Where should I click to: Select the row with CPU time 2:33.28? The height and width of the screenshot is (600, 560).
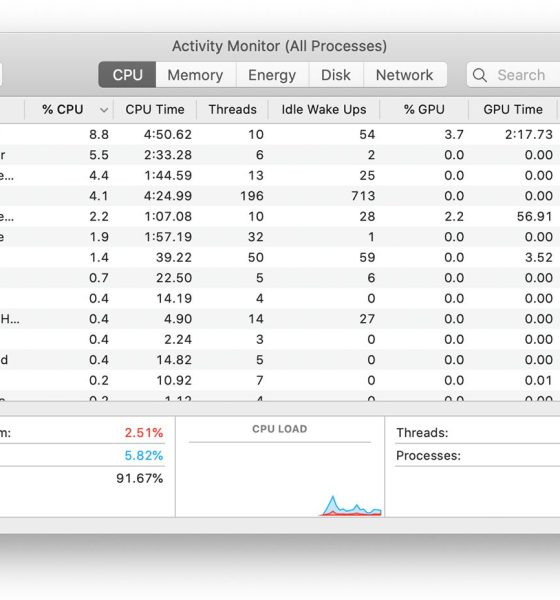280,155
